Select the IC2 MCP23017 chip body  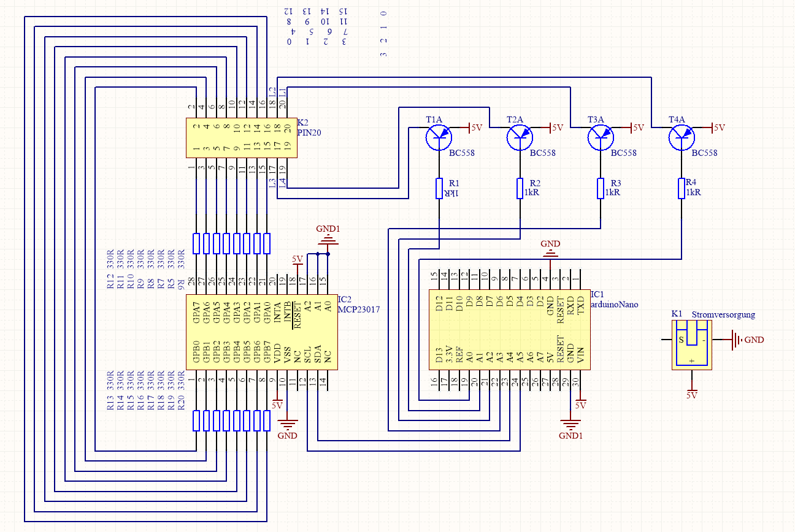[261, 332]
